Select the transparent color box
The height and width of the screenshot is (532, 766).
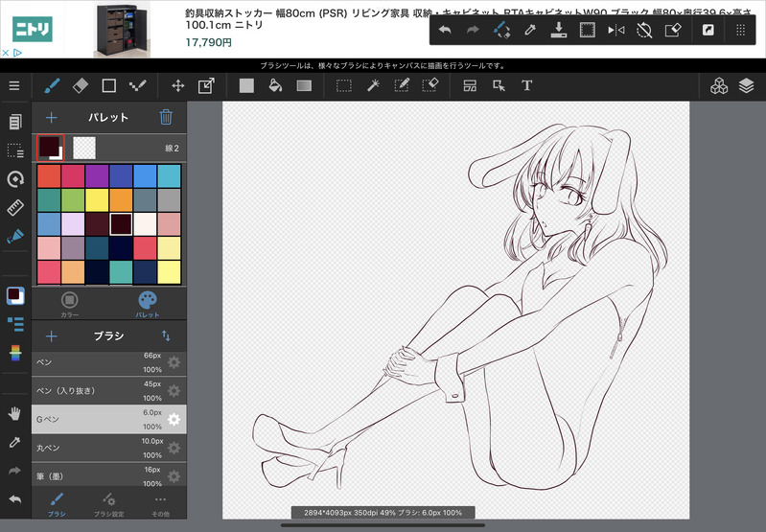click(84, 148)
